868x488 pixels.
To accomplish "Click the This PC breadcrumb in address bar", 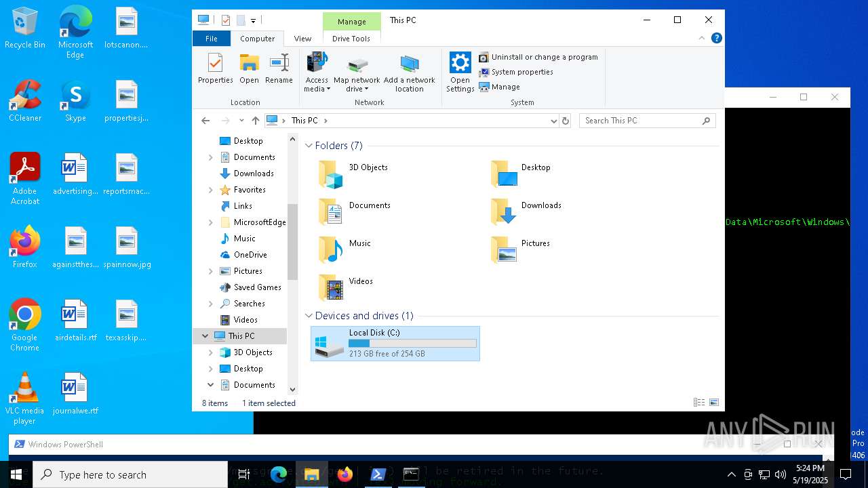I will [x=304, y=121].
